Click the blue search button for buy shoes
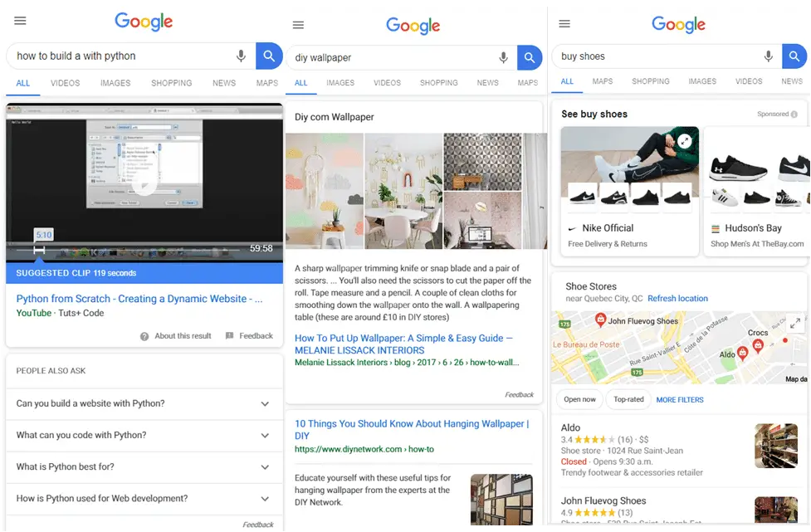This screenshot has height=532, width=811. coord(794,56)
